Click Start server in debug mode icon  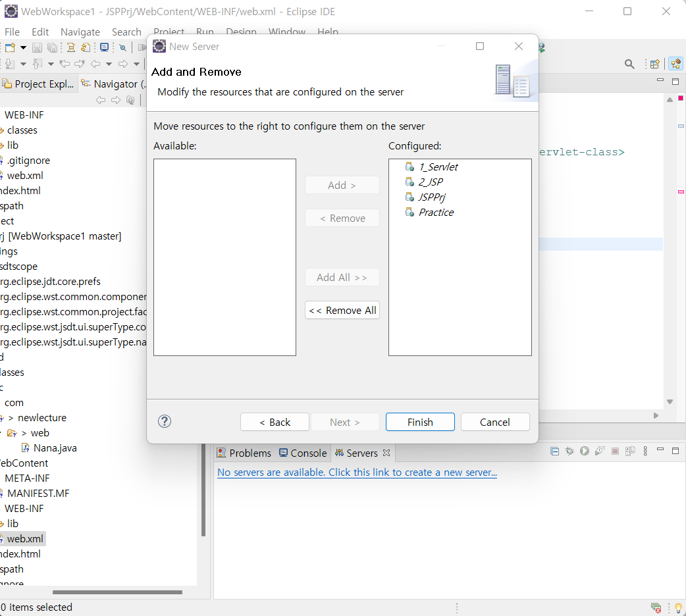click(x=569, y=451)
